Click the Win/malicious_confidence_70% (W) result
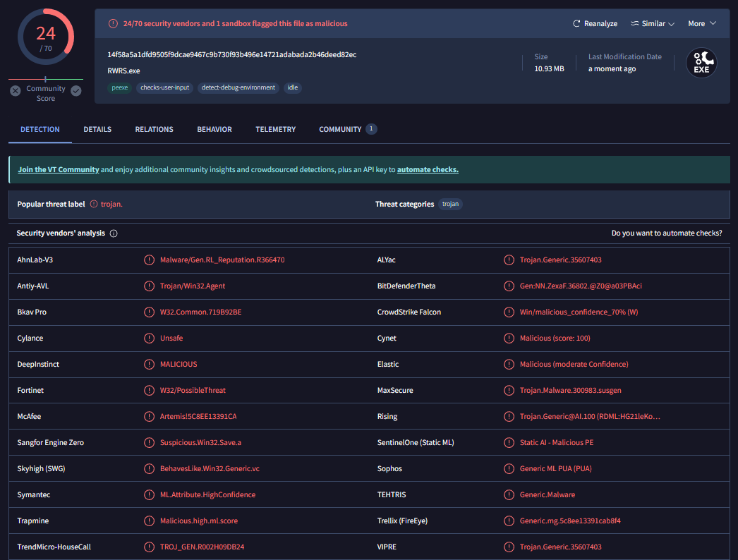 [579, 312]
